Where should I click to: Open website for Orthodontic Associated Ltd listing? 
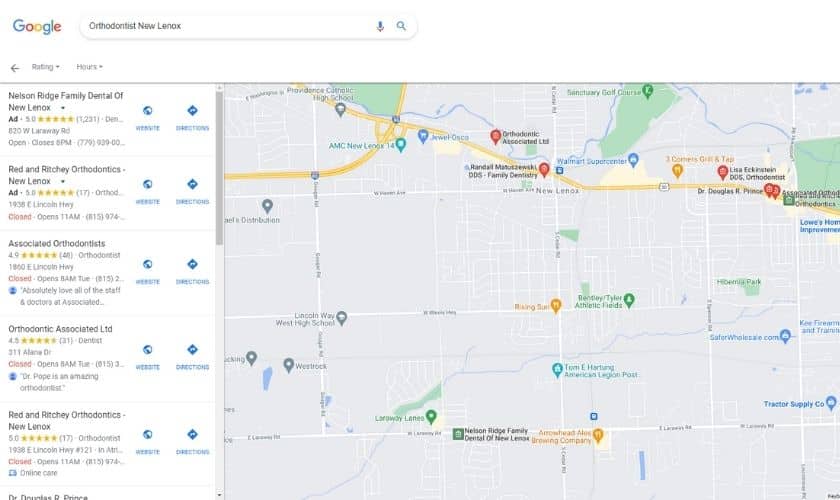(147, 357)
